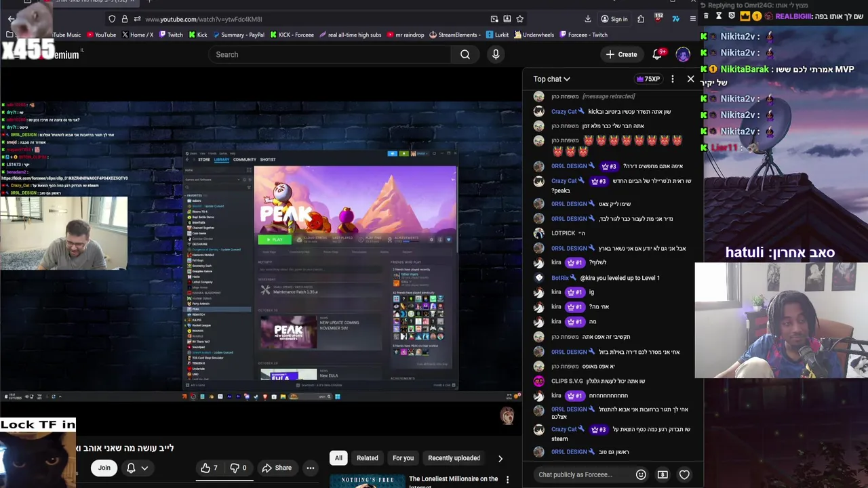Bookmark this page with star icon
868x488 pixels.
coord(520,19)
